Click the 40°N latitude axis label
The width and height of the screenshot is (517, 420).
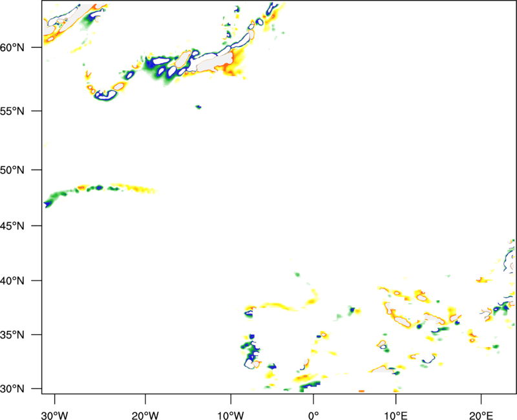[x=12, y=281]
